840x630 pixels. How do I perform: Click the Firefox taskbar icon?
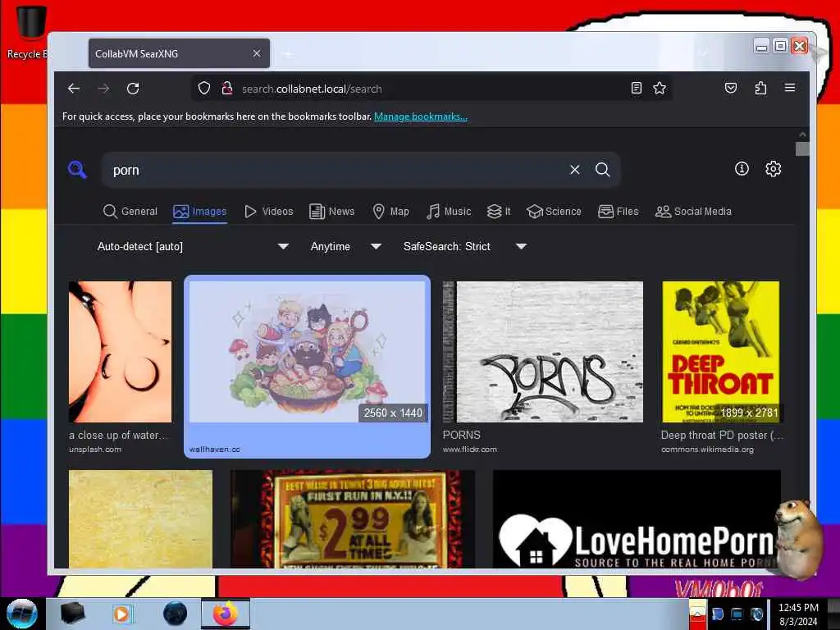226,614
